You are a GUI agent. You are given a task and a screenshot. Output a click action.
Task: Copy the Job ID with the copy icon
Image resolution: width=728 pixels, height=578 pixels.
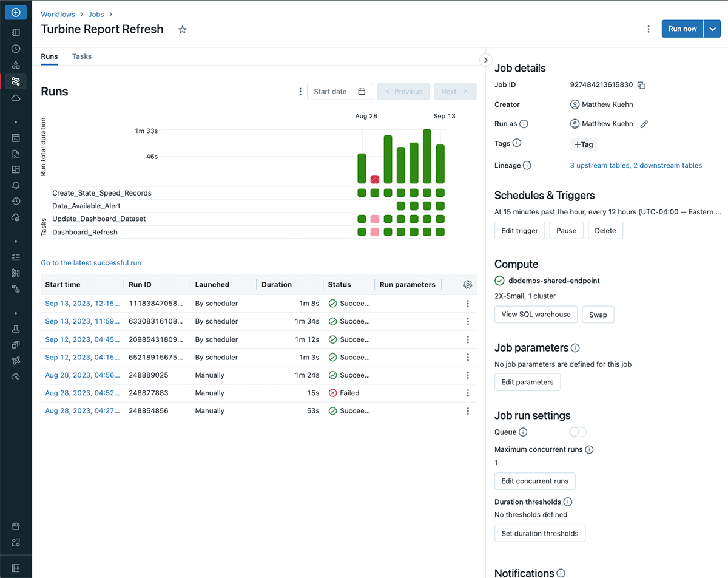click(x=641, y=86)
